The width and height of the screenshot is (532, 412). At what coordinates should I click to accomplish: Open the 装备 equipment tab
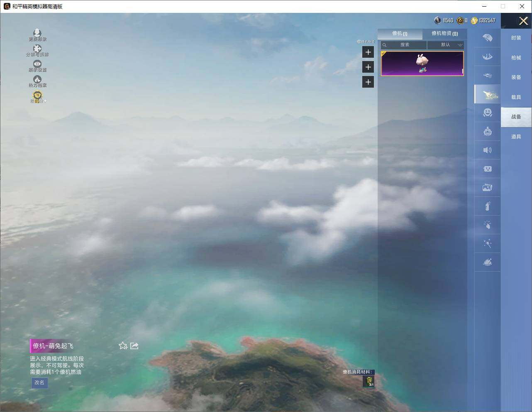(516, 77)
